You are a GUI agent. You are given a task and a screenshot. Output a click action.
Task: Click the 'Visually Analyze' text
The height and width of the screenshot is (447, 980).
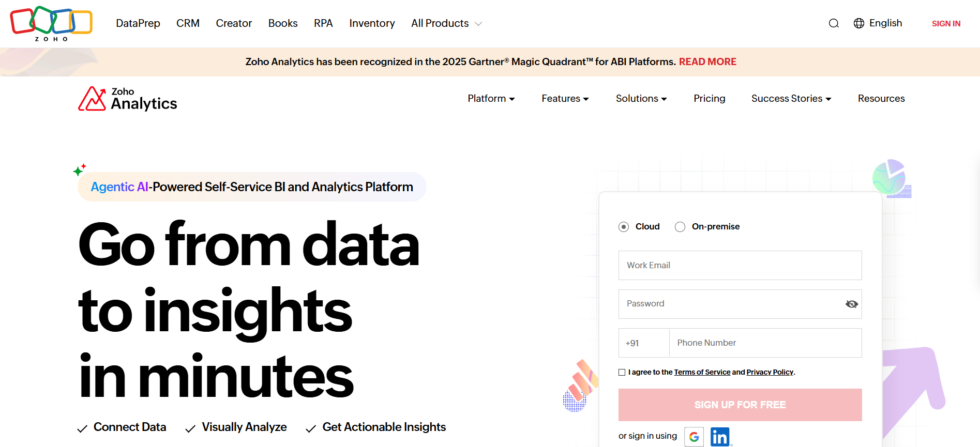[x=244, y=427]
